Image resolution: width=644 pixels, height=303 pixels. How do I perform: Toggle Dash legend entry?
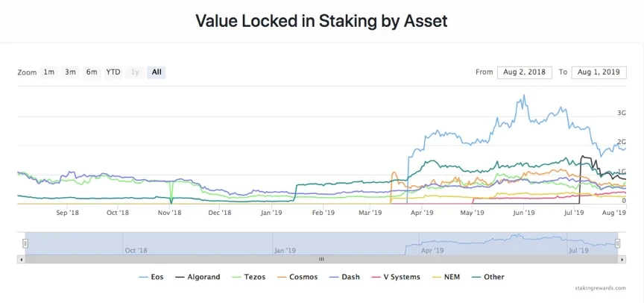pyautogui.click(x=344, y=277)
